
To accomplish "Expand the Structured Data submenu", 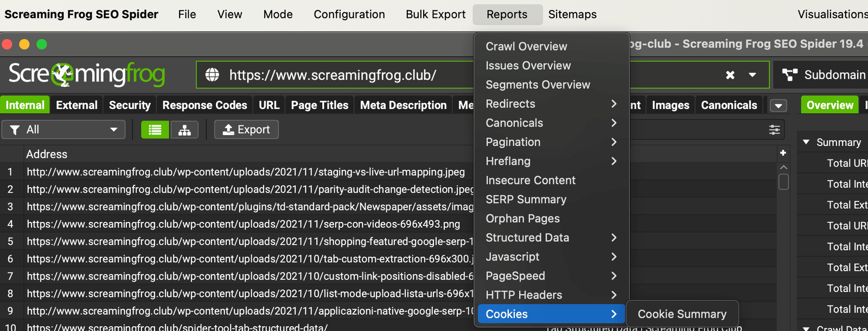I will 552,238.
